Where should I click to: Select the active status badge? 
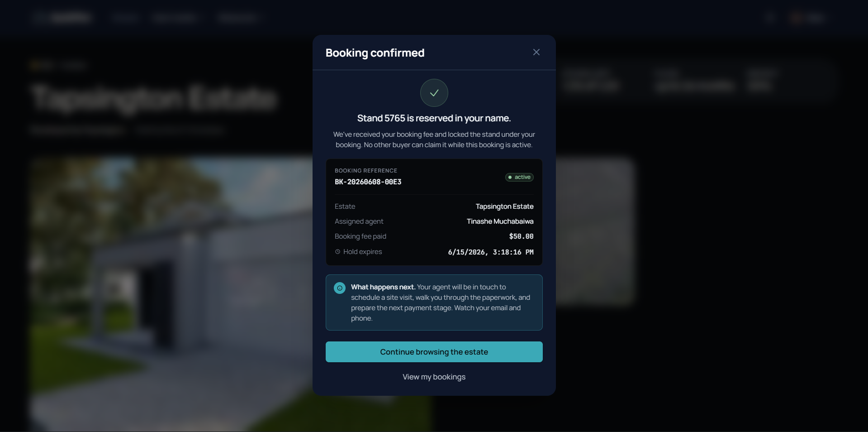[519, 177]
